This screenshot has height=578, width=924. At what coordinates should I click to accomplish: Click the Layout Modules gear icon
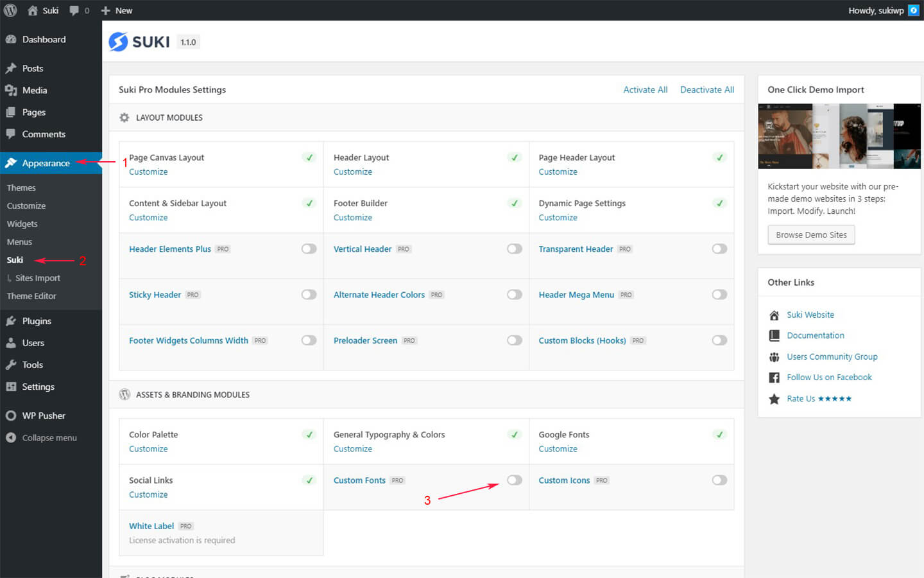124,118
